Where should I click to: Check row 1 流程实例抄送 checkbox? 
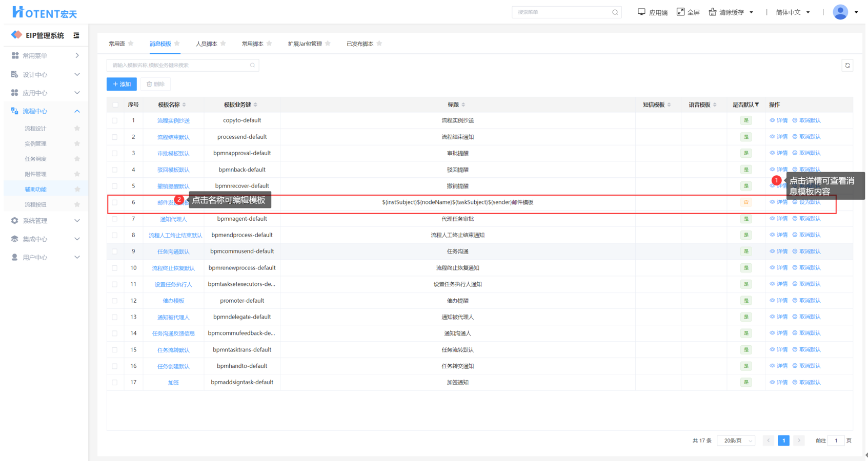coord(115,121)
